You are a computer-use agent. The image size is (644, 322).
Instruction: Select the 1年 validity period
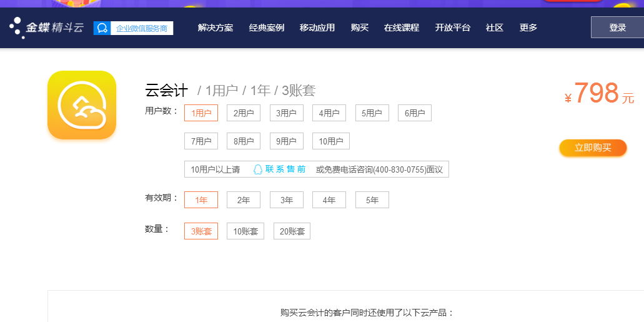tap(201, 200)
